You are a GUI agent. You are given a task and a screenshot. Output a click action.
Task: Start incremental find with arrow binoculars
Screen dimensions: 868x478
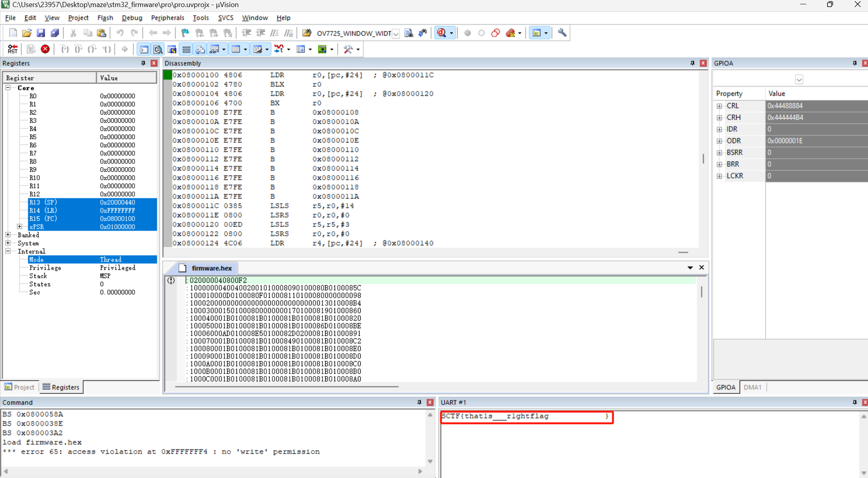point(423,33)
